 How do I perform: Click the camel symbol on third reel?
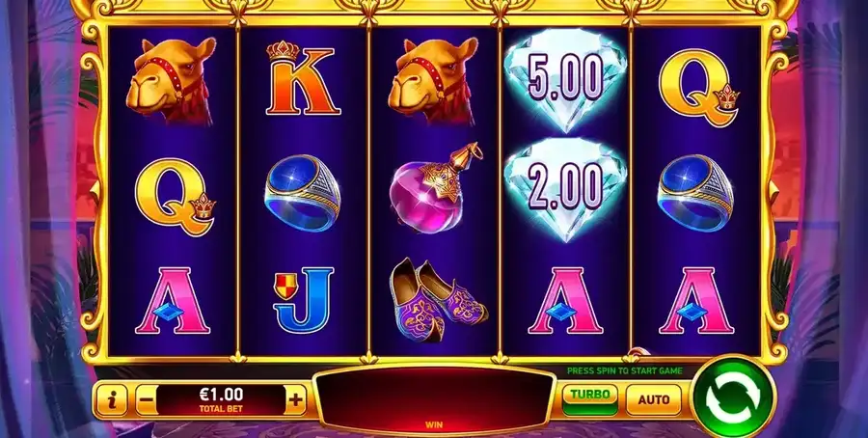(433, 80)
